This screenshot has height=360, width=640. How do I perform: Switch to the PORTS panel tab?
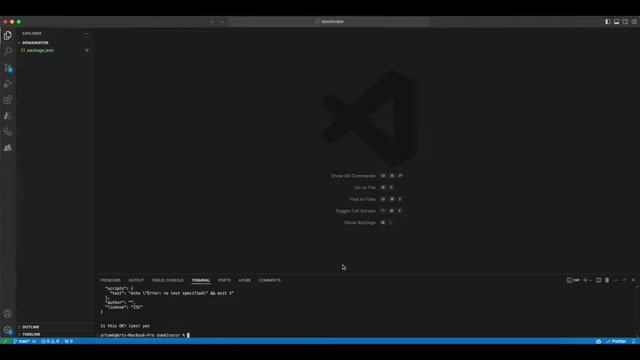224,280
